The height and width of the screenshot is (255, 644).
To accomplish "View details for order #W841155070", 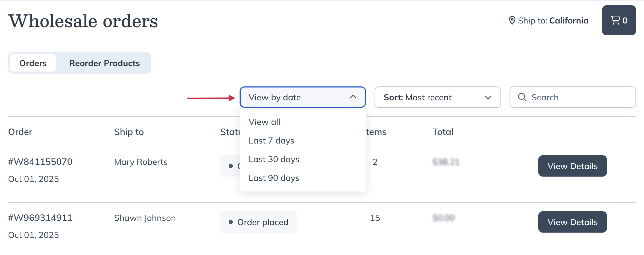I will coord(572,166).
